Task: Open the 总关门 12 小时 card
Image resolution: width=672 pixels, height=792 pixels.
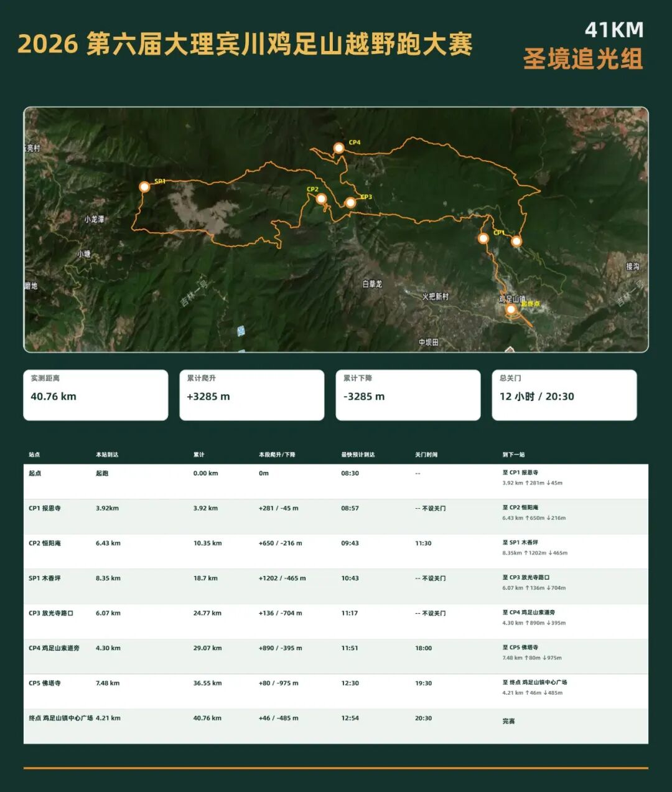Action: pos(564,395)
